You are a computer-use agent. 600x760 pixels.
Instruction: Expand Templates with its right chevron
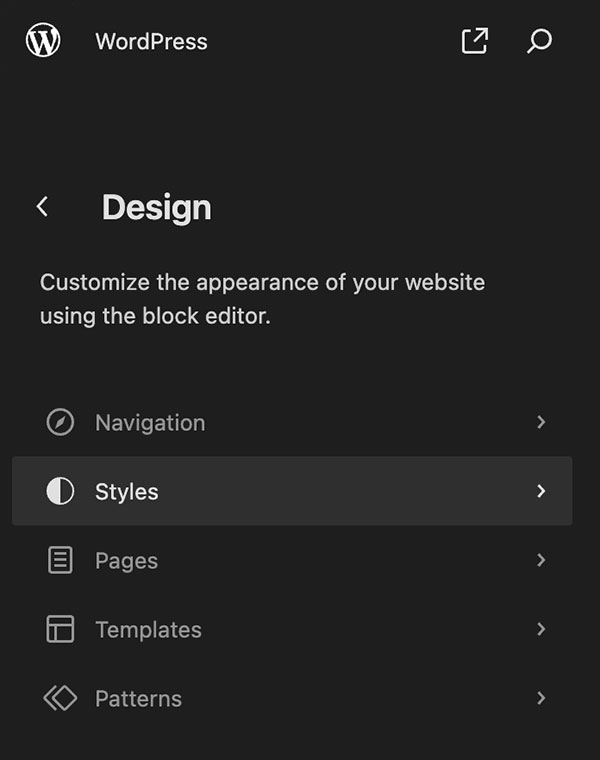click(x=541, y=629)
